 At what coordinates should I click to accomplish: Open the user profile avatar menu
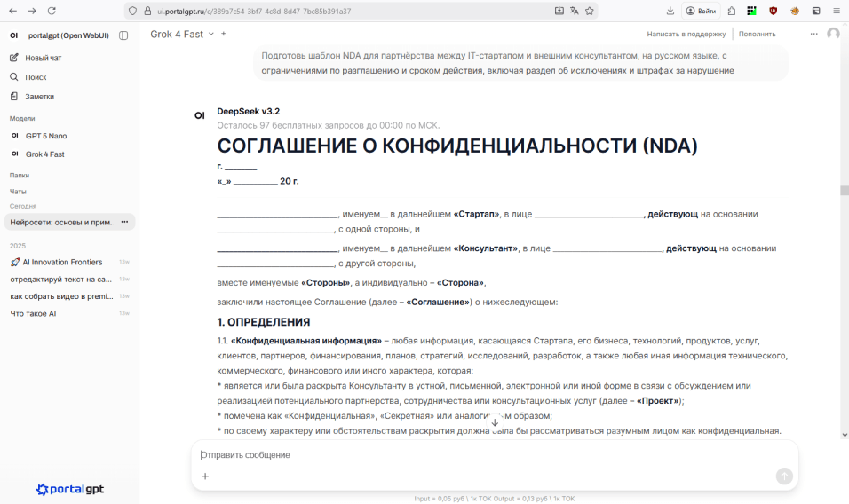[x=833, y=34]
